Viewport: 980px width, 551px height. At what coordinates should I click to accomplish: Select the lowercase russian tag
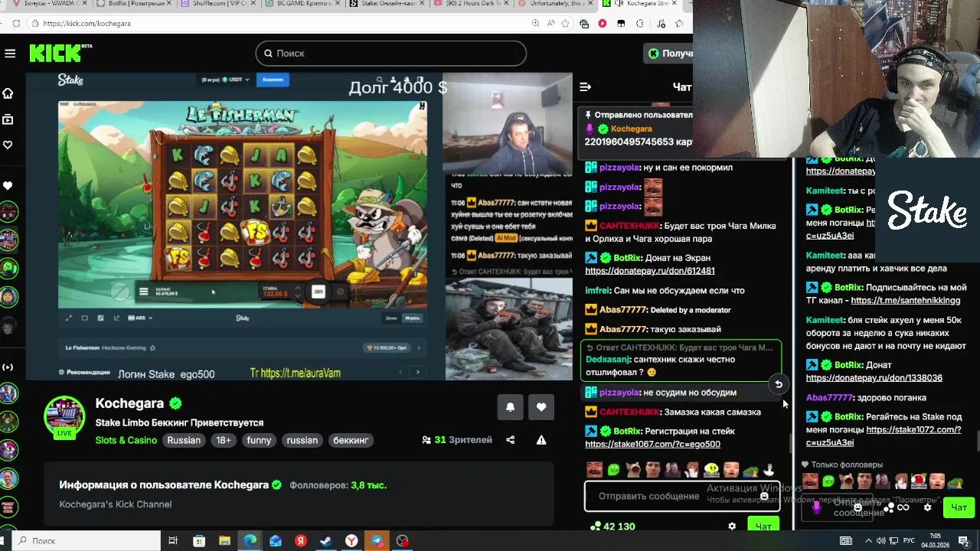pyautogui.click(x=302, y=440)
